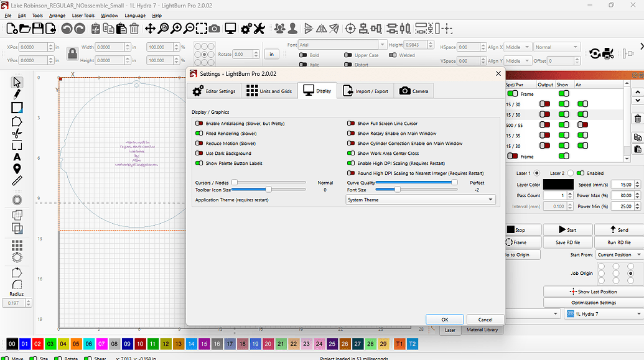This screenshot has height=360, width=644.
Task: Open the Application Theme dropdown
Action: pos(421,199)
